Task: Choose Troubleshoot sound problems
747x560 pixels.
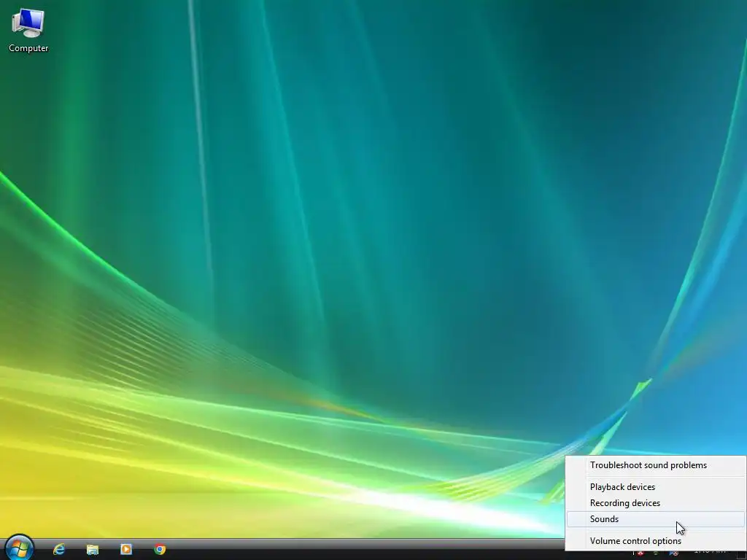Action: tap(655, 465)
